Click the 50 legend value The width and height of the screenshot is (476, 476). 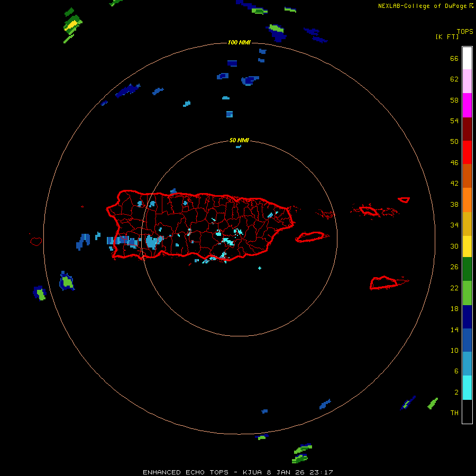pyautogui.click(x=454, y=141)
